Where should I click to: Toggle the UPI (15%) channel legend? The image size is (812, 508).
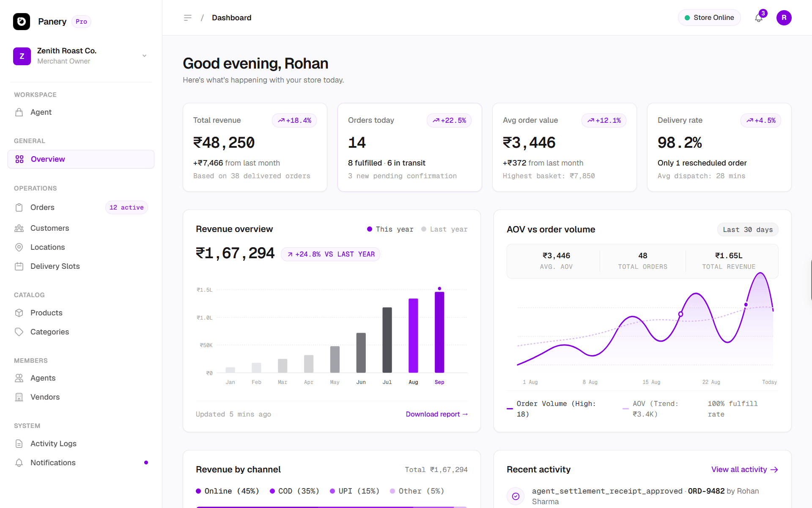[x=354, y=491]
